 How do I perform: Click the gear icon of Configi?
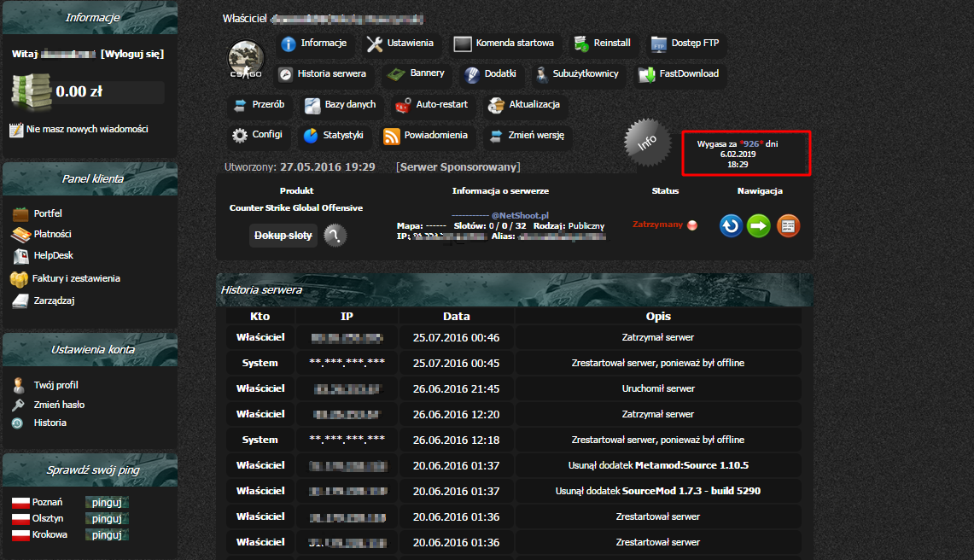coord(240,136)
